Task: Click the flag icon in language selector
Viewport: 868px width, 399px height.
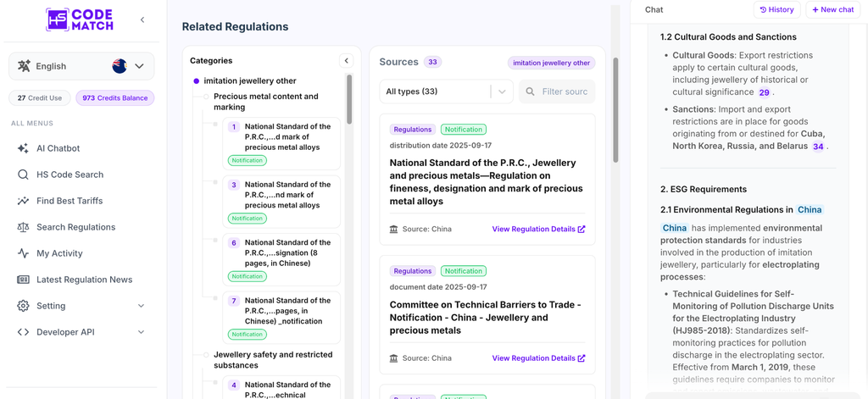Action: (x=120, y=66)
